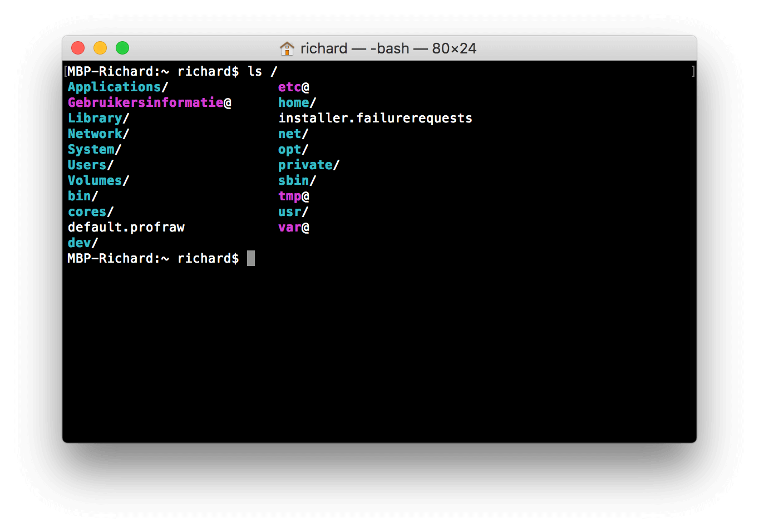Click the yellow minimize circle
The image size is (759, 532).
(100, 48)
